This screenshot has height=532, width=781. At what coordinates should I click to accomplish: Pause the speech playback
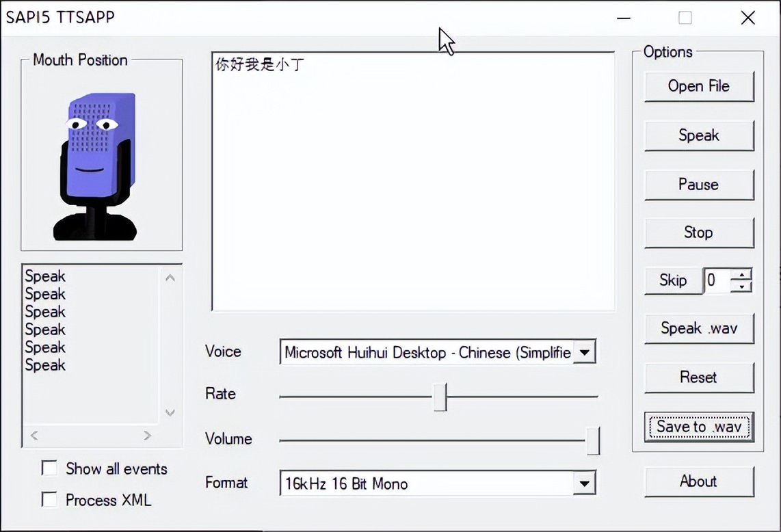[x=698, y=185]
